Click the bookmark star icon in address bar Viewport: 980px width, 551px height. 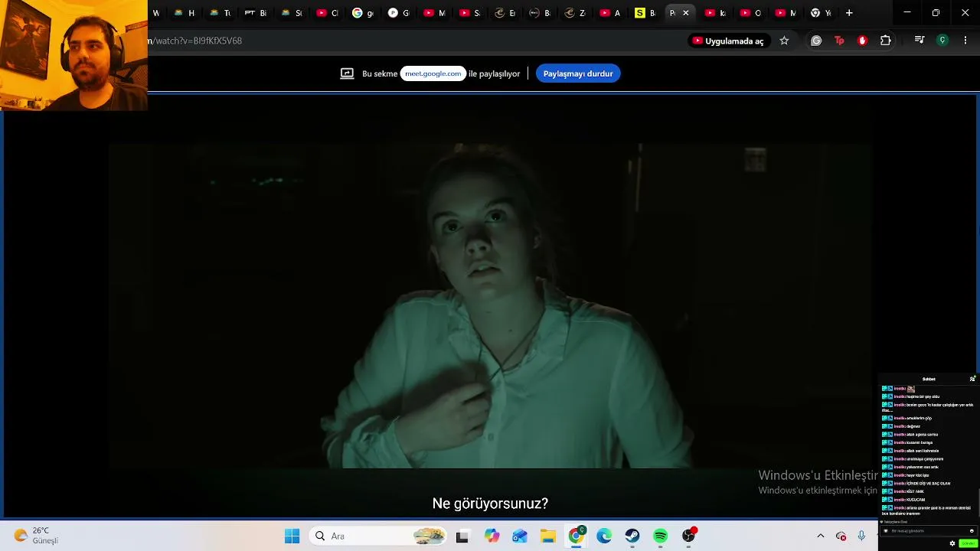(x=784, y=41)
